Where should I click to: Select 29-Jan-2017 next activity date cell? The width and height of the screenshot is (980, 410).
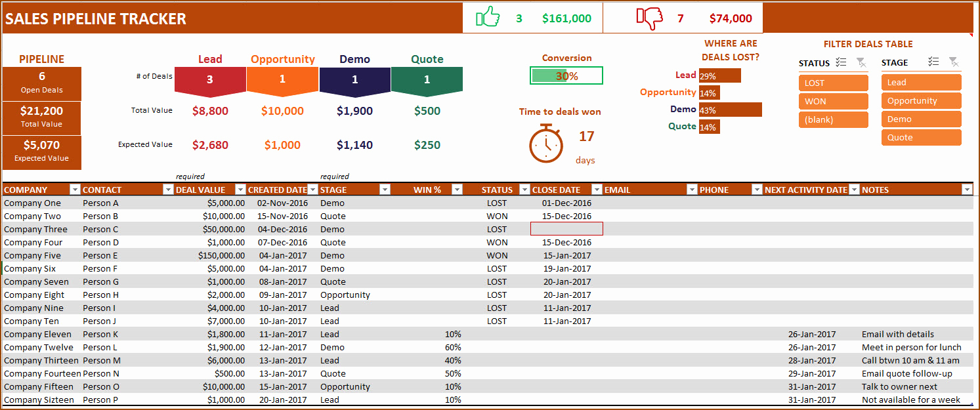(812, 373)
